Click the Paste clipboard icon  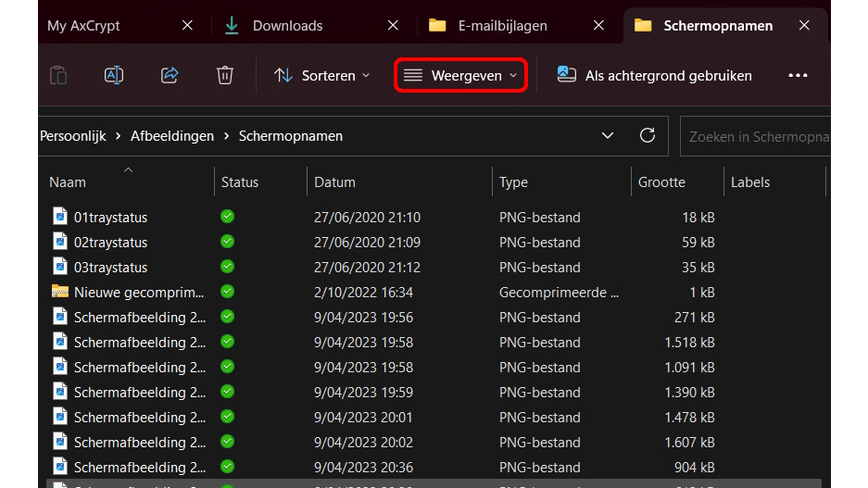[x=58, y=76]
